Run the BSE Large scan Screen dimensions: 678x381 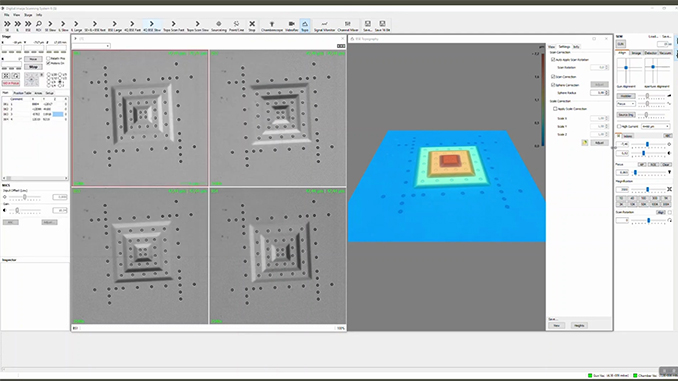point(115,26)
